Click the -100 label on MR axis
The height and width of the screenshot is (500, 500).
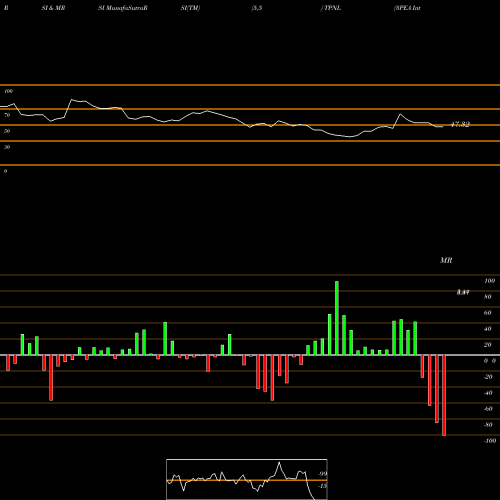click(490, 441)
